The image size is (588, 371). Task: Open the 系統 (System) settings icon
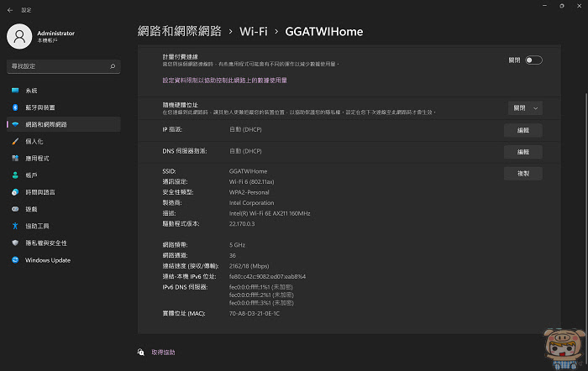click(15, 91)
